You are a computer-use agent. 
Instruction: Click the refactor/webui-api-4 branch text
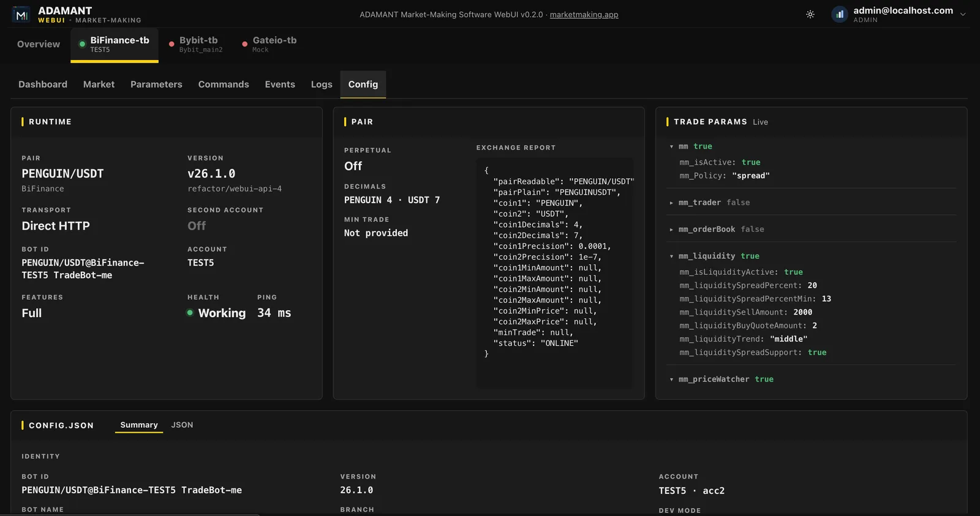(235, 189)
